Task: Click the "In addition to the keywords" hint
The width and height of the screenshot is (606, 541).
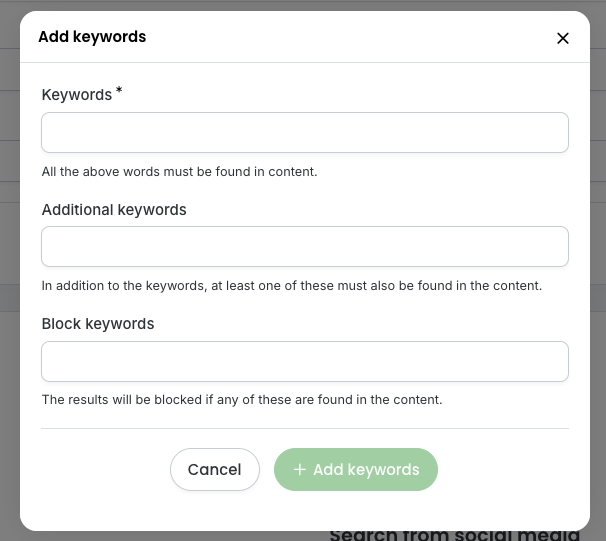Action: 291,286
